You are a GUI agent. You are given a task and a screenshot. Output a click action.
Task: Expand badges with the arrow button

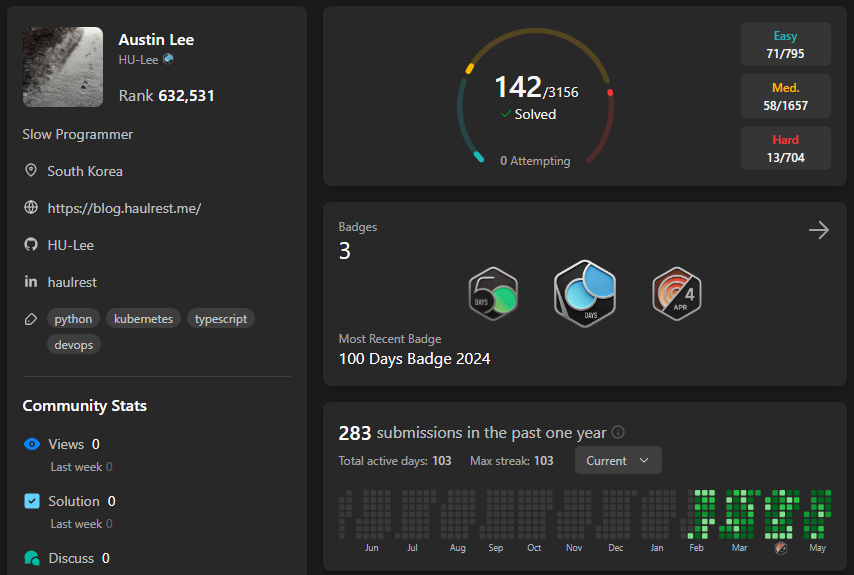point(818,231)
